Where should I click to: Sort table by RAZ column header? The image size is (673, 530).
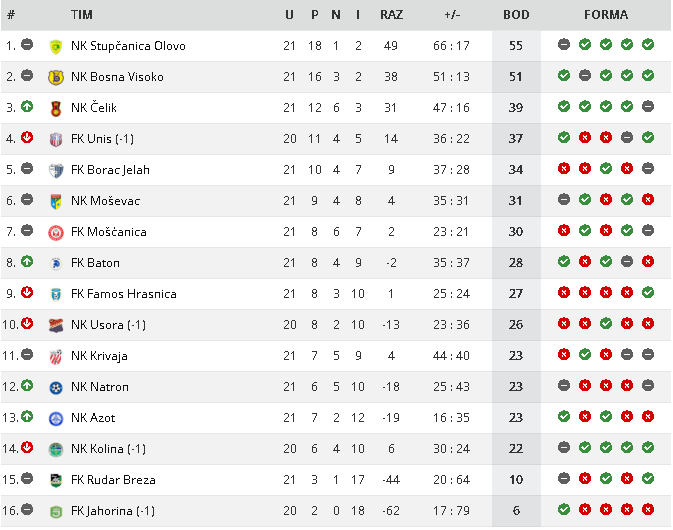pyautogui.click(x=391, y=15)
